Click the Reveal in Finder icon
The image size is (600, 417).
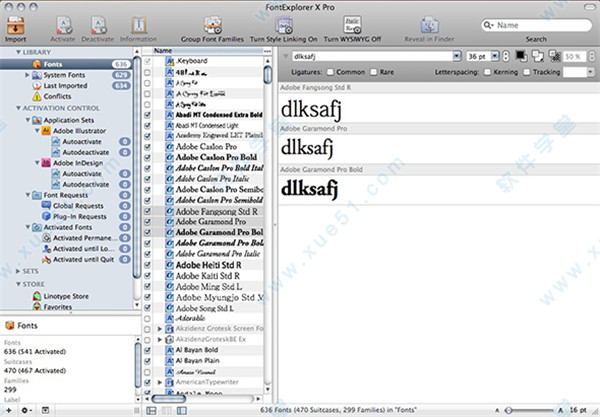tap(431, 24)
